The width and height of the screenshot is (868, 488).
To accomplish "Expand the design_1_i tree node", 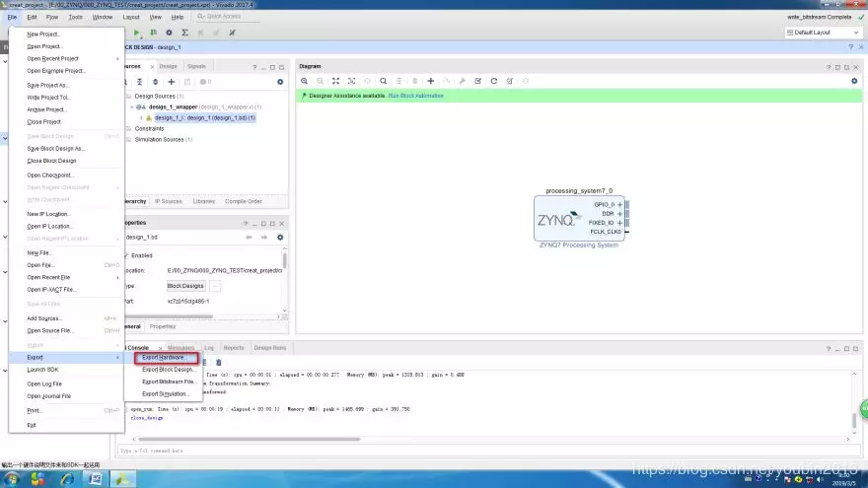I will pyautogui.click(x=141, y=118).
